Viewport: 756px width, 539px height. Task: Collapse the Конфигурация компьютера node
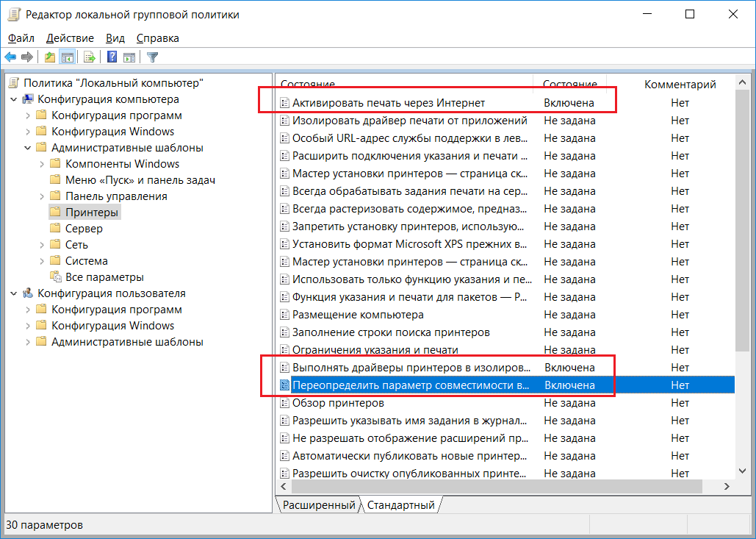click(14, 99)
